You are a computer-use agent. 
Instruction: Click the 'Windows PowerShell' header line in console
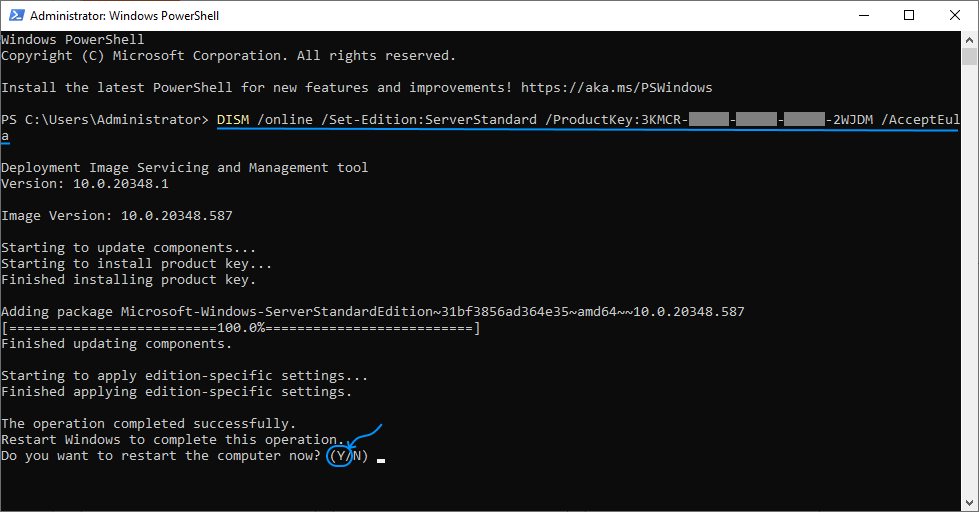click(x=73, y=39)
